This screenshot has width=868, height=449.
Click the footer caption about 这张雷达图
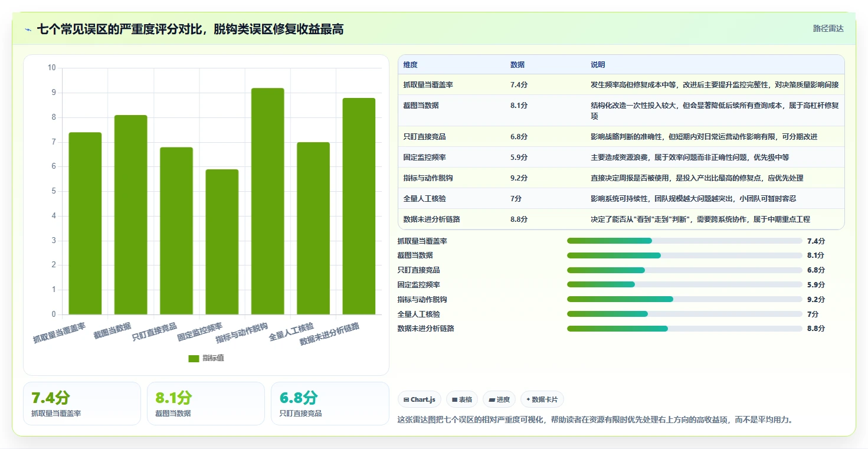point(596,420)
